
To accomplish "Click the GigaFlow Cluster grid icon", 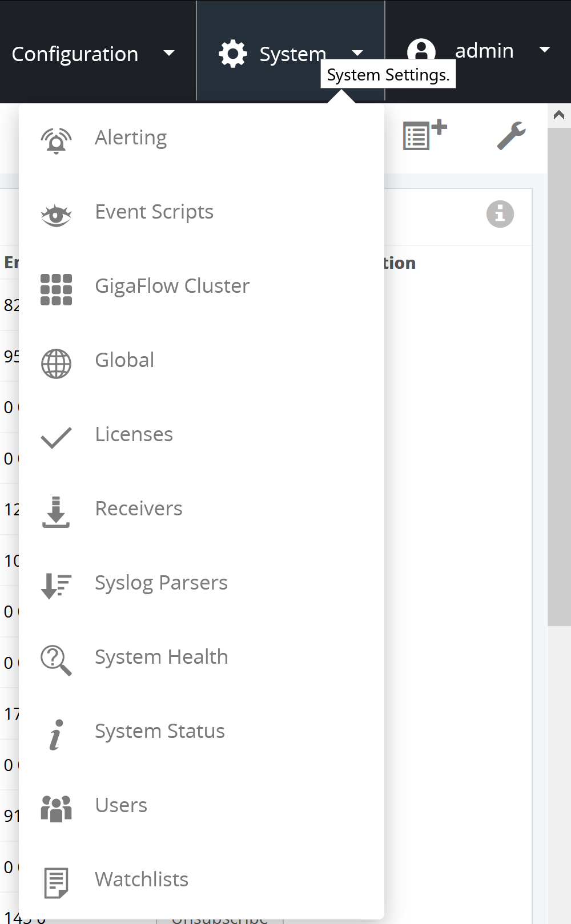I will click(56, 289).
